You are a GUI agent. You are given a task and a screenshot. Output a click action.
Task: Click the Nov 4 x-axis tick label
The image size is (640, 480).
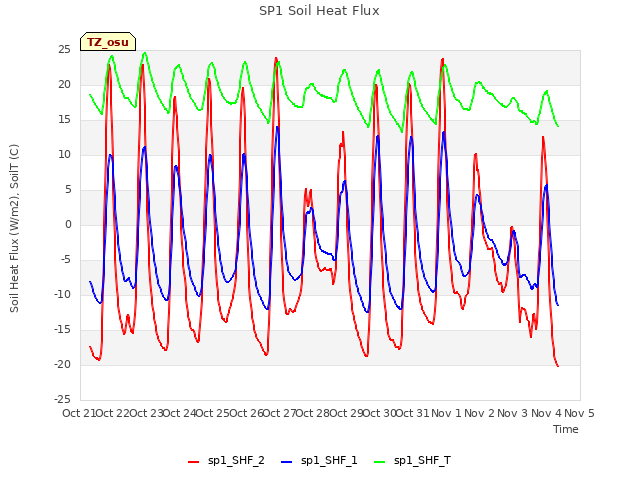(546, 413)
